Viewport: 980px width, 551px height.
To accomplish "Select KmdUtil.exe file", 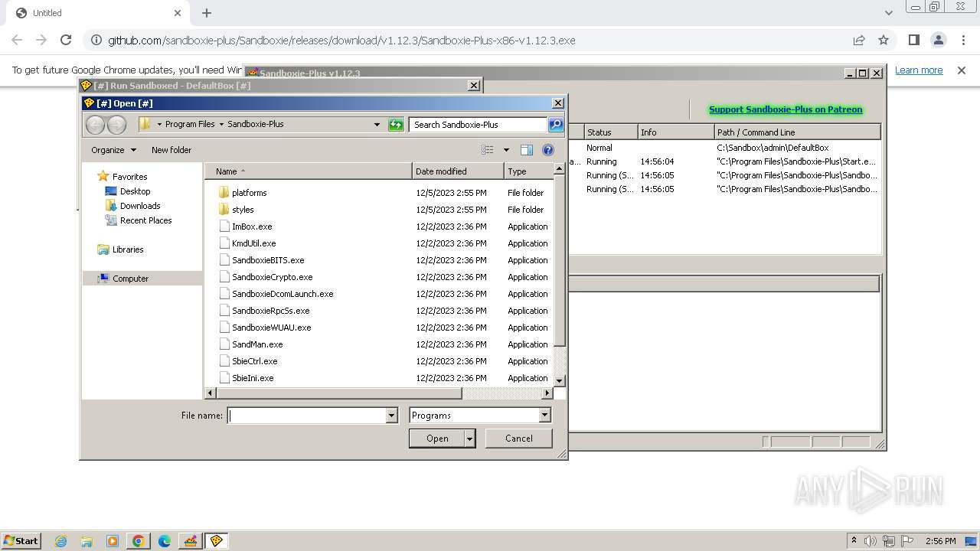I will point(253,243).
